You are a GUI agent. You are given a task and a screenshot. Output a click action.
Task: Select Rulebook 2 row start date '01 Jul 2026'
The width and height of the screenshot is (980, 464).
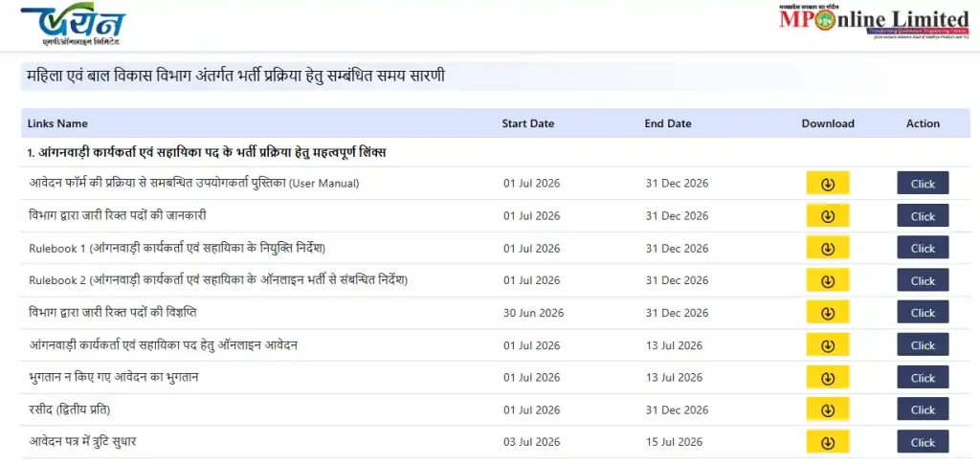(x=532, y=281)
